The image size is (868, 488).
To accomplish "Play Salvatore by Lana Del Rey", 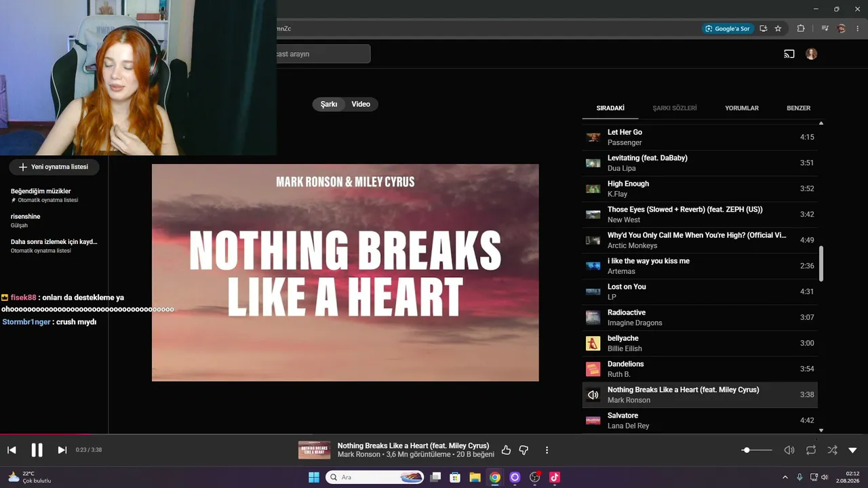I will pos(700,421).
